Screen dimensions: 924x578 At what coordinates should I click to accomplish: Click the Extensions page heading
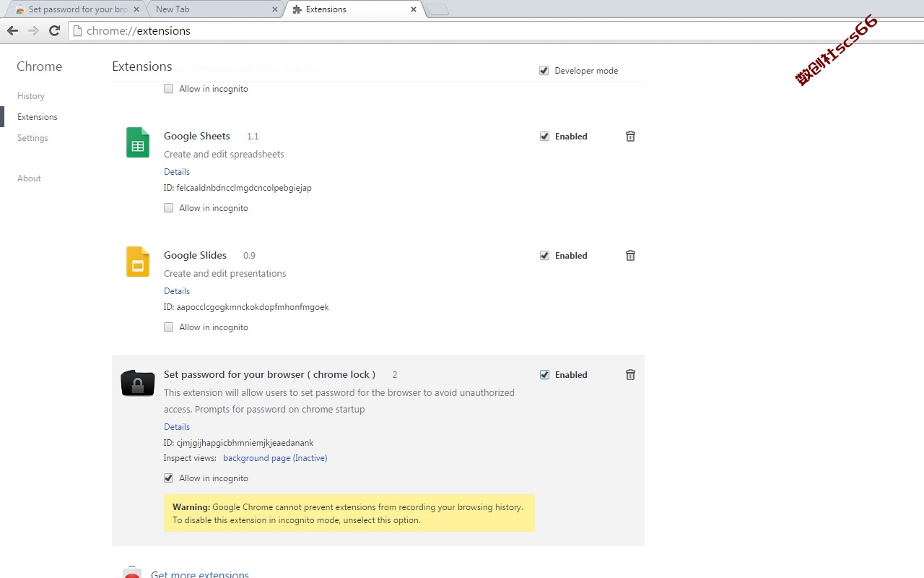[142, 66]
